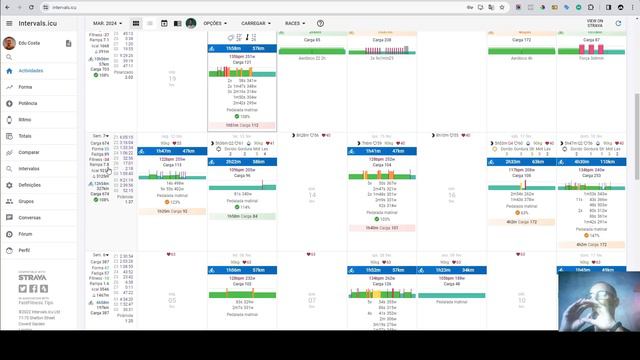Open the MAR. 2024 month dropdown
The image size is (640, 360).
point(107,23)
